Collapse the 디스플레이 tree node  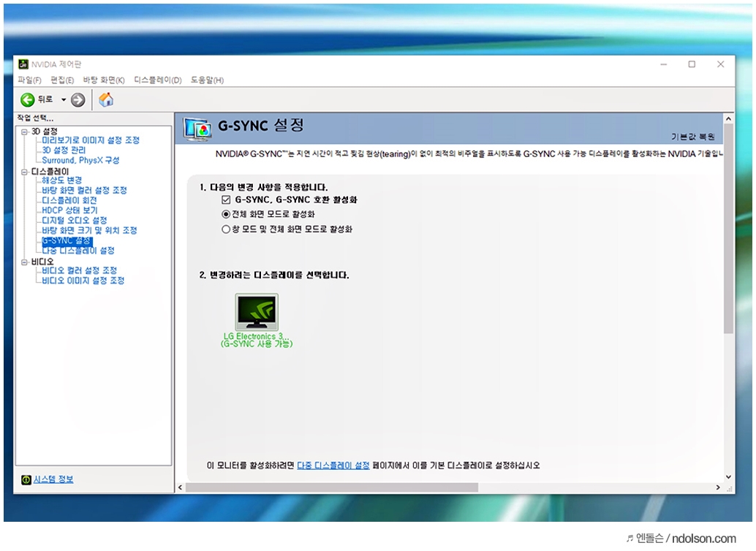tap(24, 172)
